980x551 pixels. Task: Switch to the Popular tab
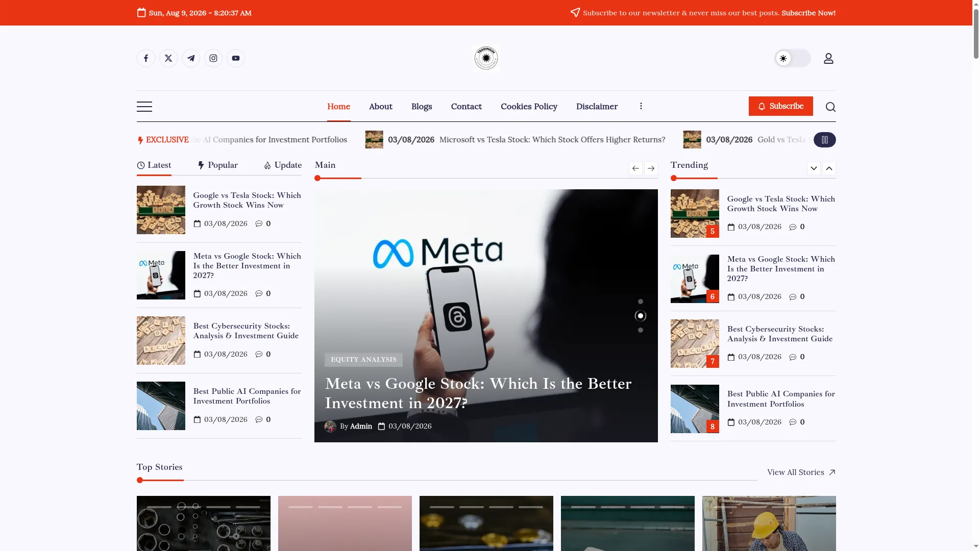[x=217, y=165]
